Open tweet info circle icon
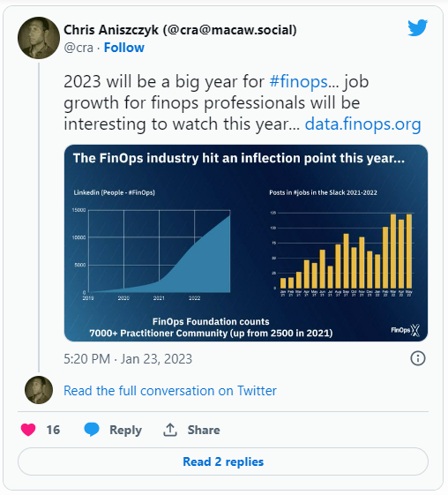The width and height of the screenshot is (448, 495). coord(418,358)
